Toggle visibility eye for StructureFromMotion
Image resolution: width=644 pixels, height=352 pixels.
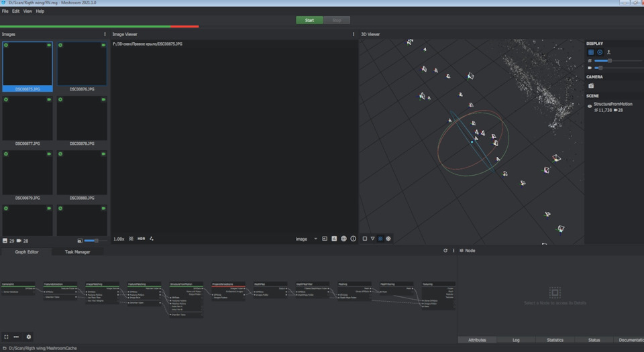[590, 106]
